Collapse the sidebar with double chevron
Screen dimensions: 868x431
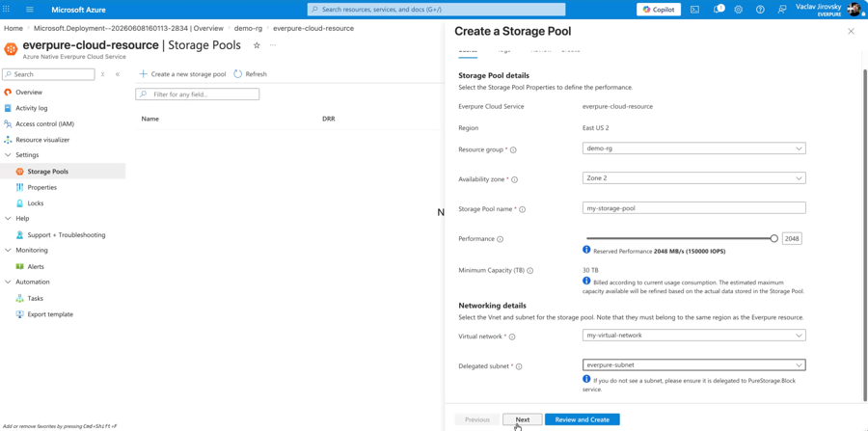click(x=118, y=74)
